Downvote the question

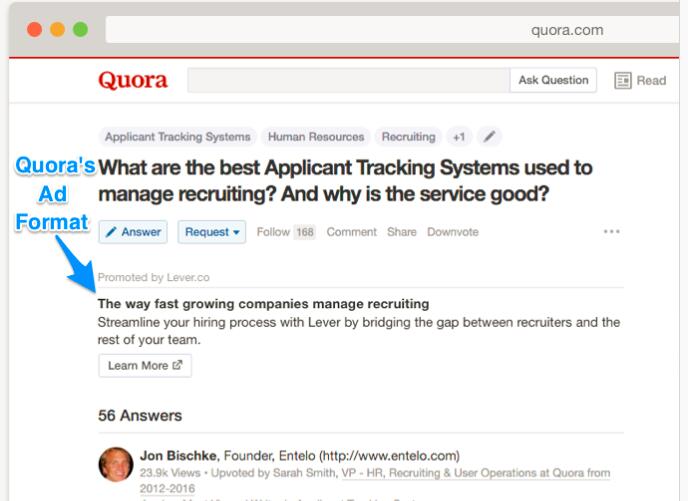pos(453,232)
